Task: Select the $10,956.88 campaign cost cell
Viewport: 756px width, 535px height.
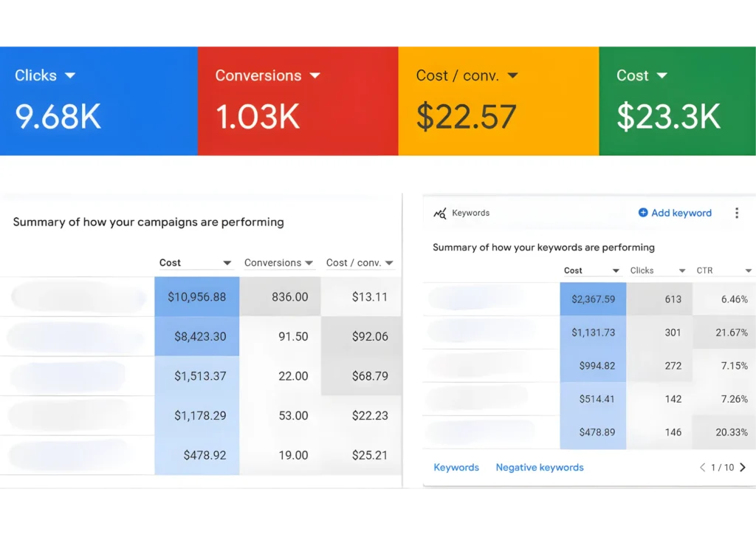Action: pyautogui.click(x=196, y=297)
